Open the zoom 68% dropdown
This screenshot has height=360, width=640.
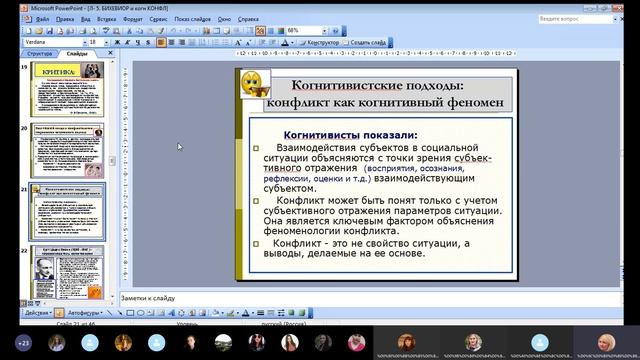coord(324,31)
